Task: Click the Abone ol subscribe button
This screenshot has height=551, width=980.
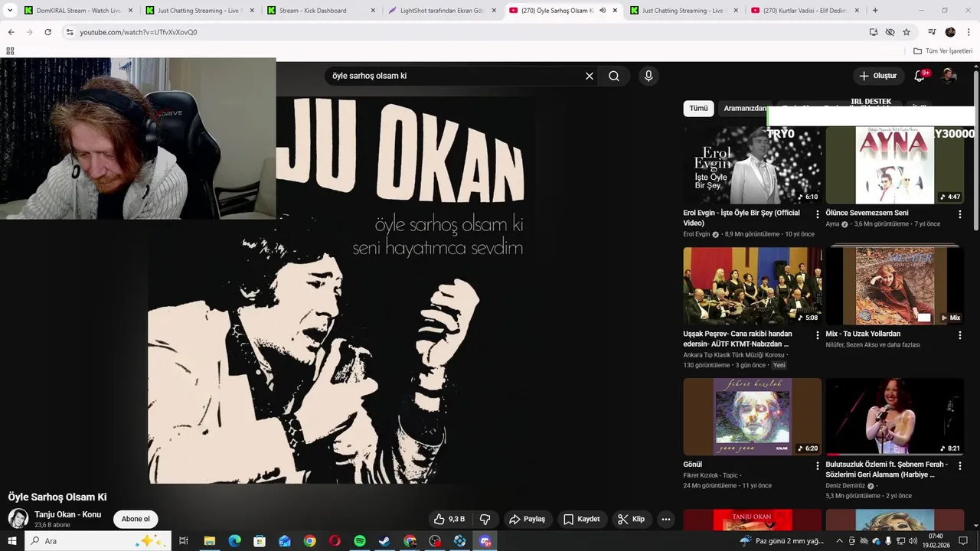Action: (x=136, y=519)
